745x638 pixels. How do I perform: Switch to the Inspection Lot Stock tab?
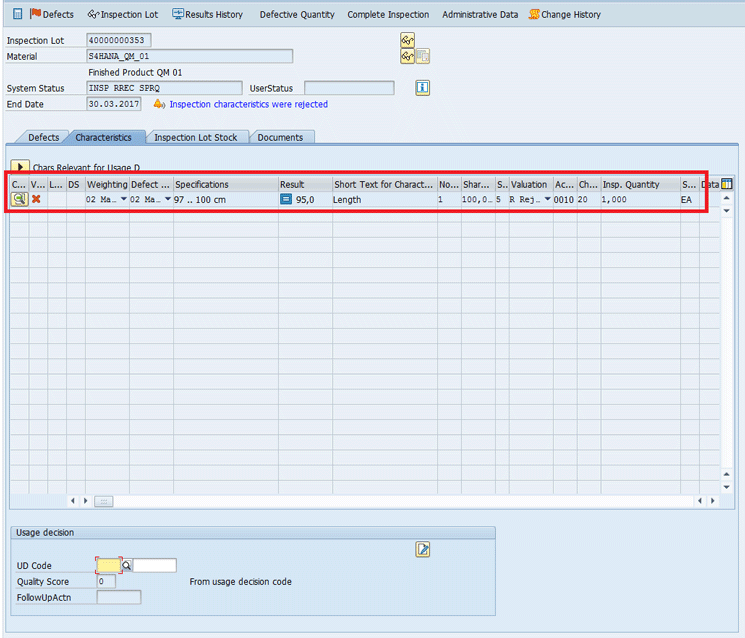tap(195, 137)
